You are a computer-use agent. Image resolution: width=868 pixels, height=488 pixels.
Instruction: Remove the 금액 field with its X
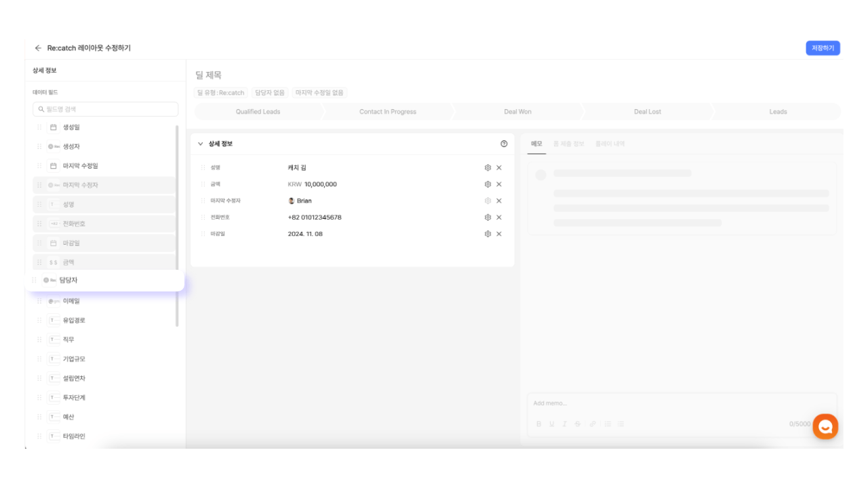click(x=499, y=184)
